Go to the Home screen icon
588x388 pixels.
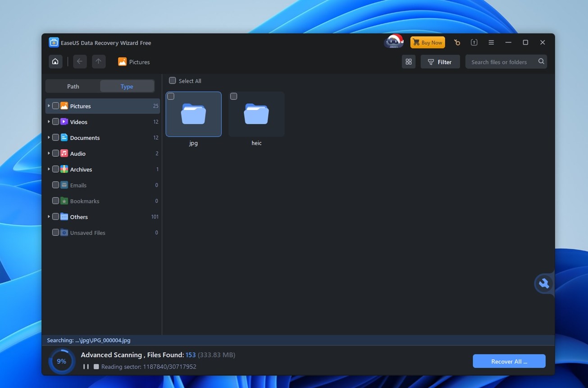click(55, 62)
